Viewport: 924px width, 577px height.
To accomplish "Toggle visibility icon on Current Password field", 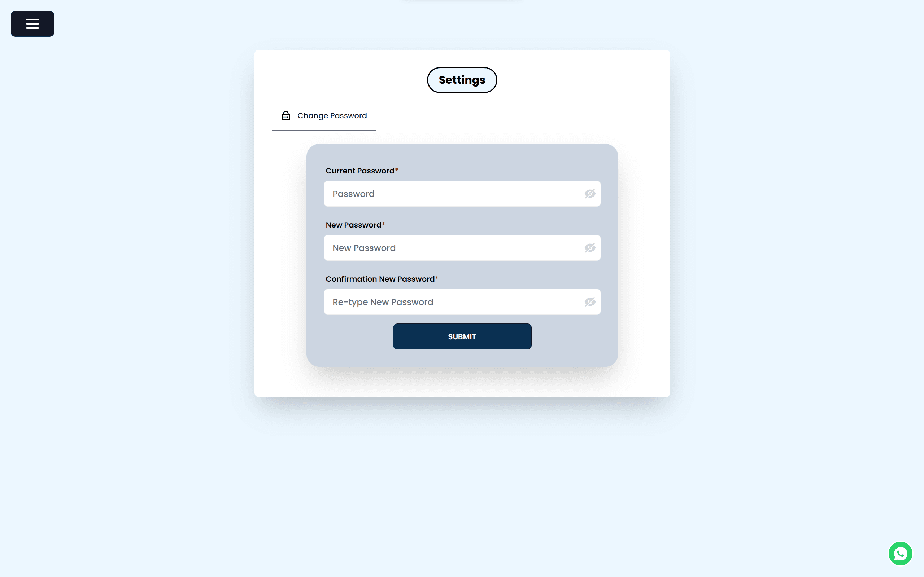I will 589,193.
